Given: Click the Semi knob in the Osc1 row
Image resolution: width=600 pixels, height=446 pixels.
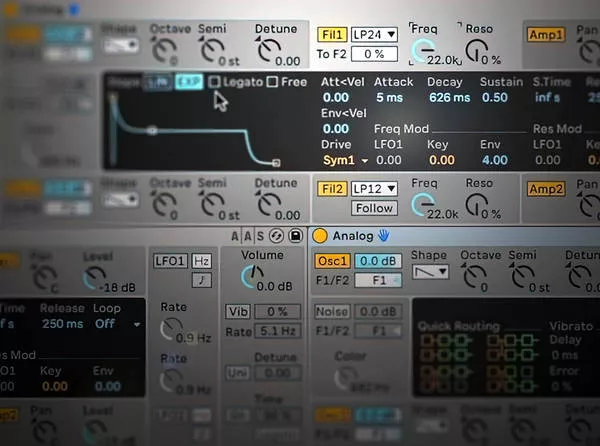Looking at the screenshot, I should pos(523,277).
